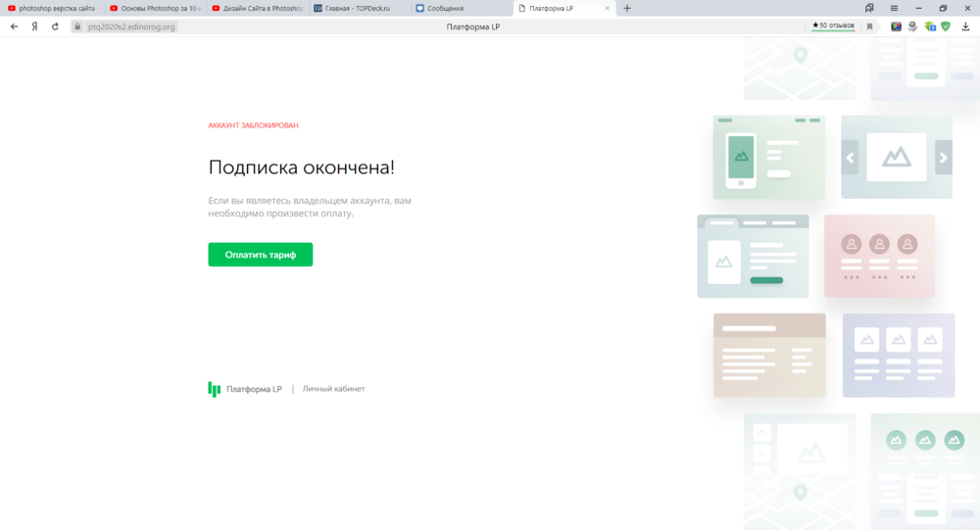Switch to "photoshop верстка сайта" tab

[x=54, y=8]
